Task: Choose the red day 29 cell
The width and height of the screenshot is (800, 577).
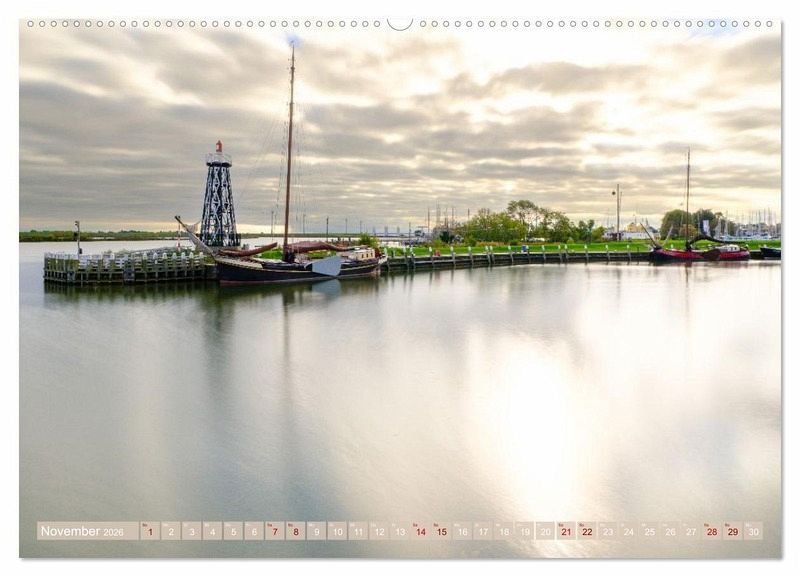Action: 733,531
